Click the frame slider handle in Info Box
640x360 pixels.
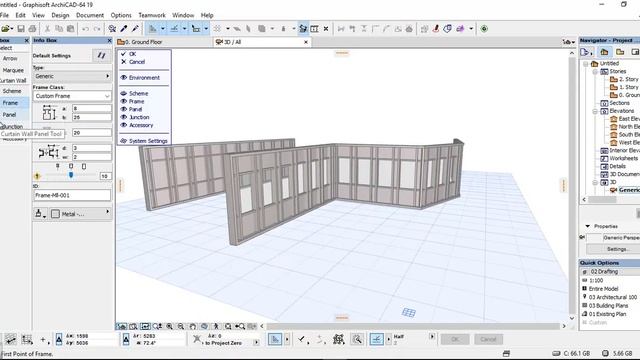[71, 175]
